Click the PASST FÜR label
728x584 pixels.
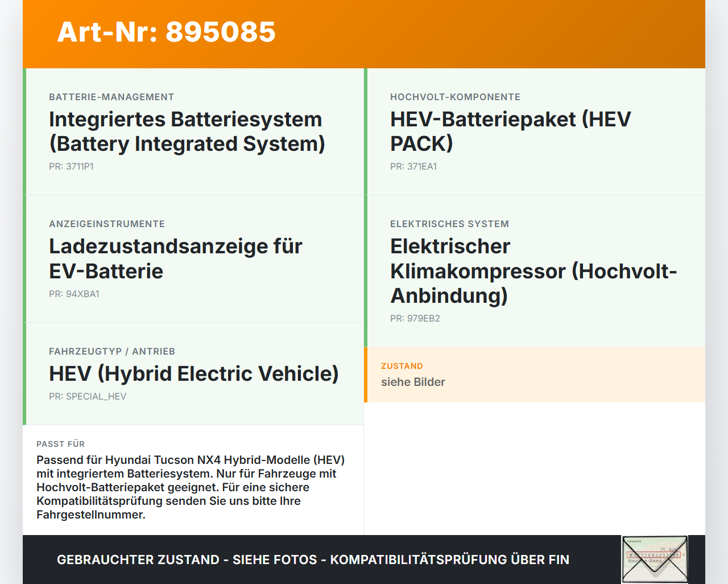click(x=60, y=444)
